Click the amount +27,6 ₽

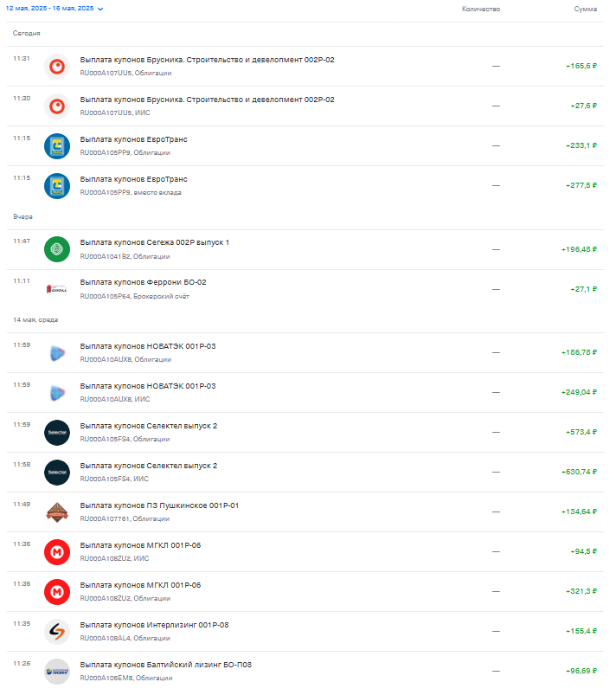tap(583, 106)
